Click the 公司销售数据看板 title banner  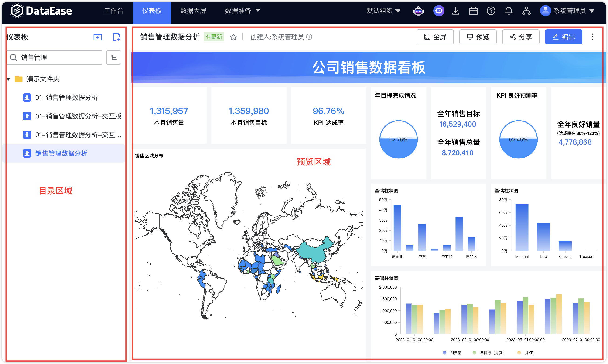point(369,67)
